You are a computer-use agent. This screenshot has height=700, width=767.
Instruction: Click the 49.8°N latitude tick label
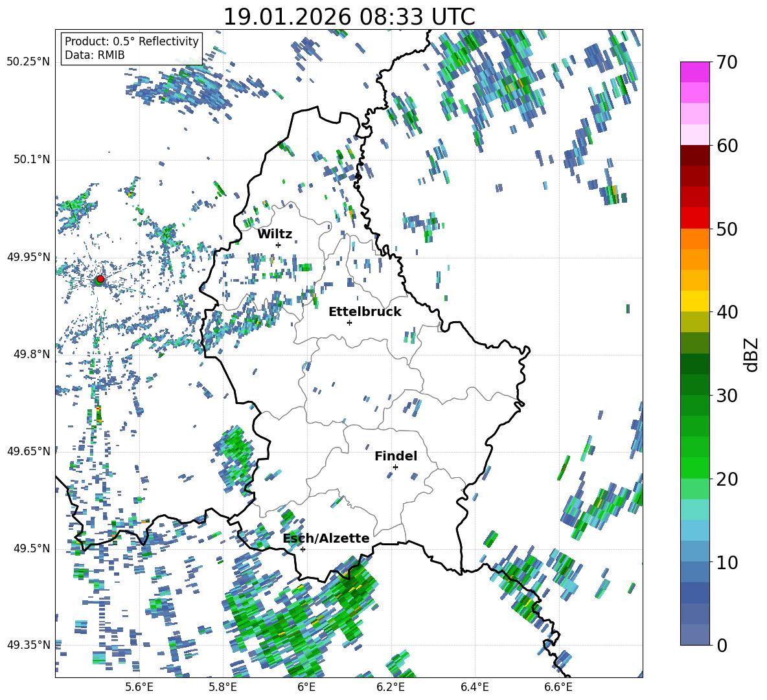31,354
